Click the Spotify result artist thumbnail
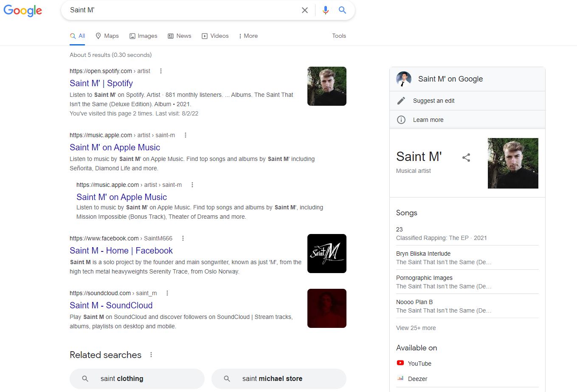The image size is (577, 392). coord(327,86)
